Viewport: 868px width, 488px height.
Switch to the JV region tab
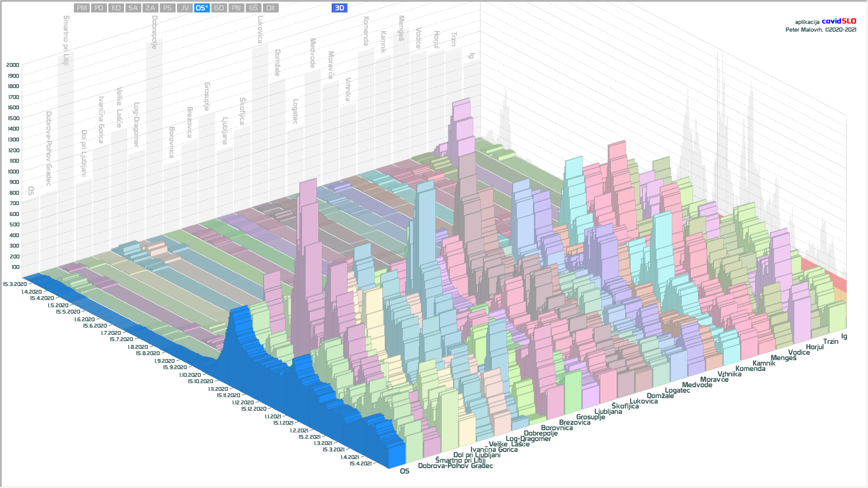[185, 8]
